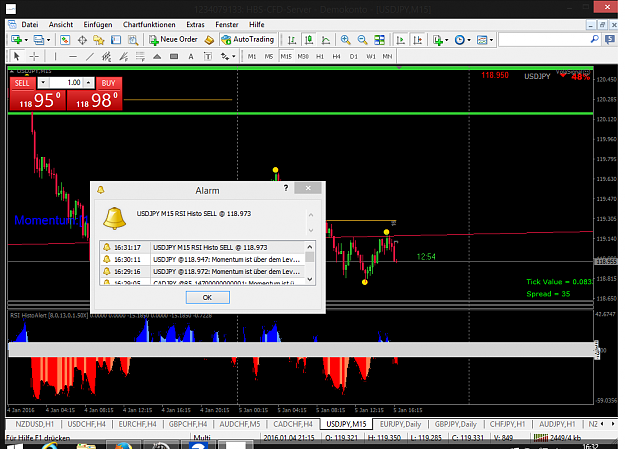
Task: Switch timeframe to M30
Action: tap(303, 57)
